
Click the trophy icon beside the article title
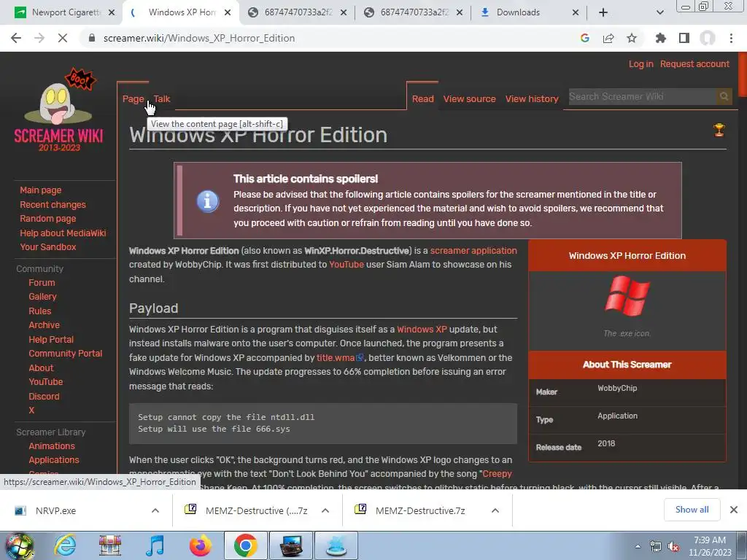[x=719, y=130]
